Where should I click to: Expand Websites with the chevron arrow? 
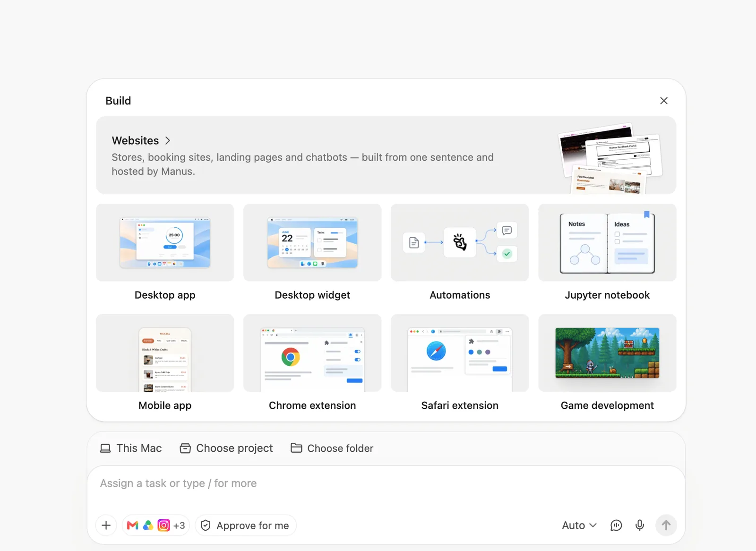168,141
